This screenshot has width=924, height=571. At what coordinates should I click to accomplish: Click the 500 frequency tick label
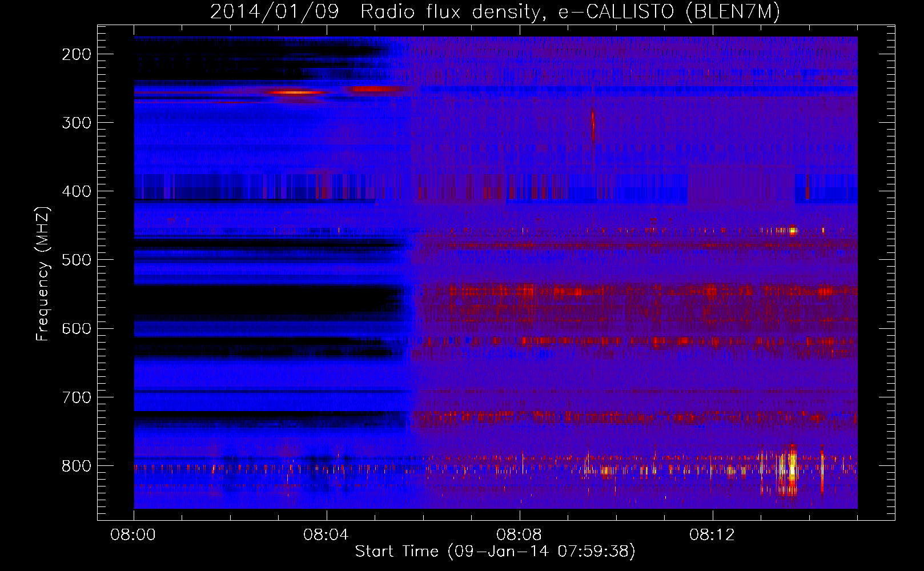tap(77, 260)
